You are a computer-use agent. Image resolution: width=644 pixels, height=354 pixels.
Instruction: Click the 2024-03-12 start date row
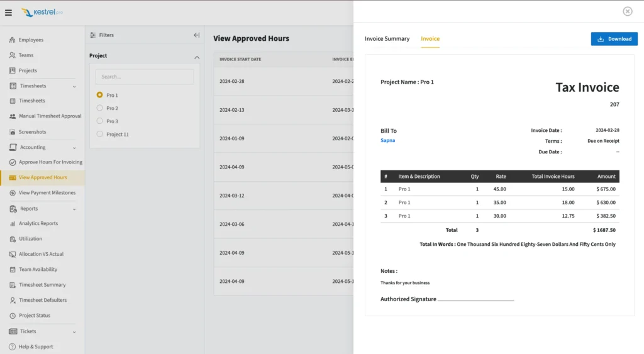[x=231, y=196]
